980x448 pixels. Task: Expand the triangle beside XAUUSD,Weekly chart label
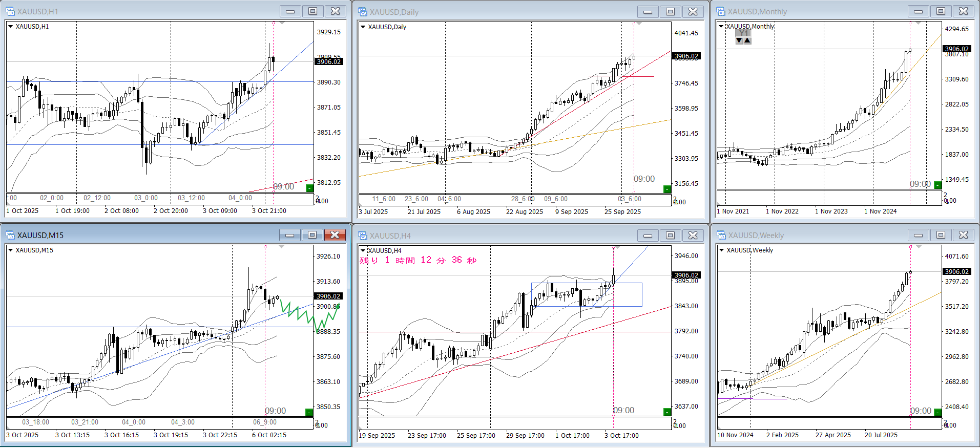click(721, 250)
